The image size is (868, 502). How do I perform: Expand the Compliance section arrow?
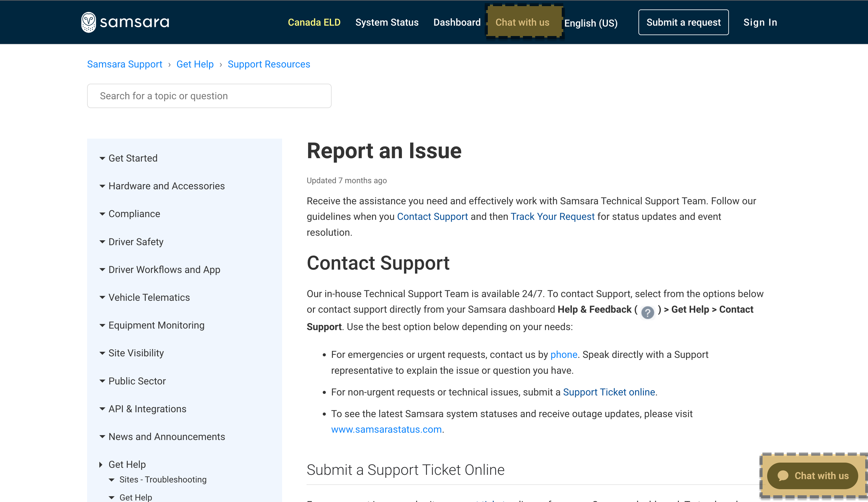point(102,214)
